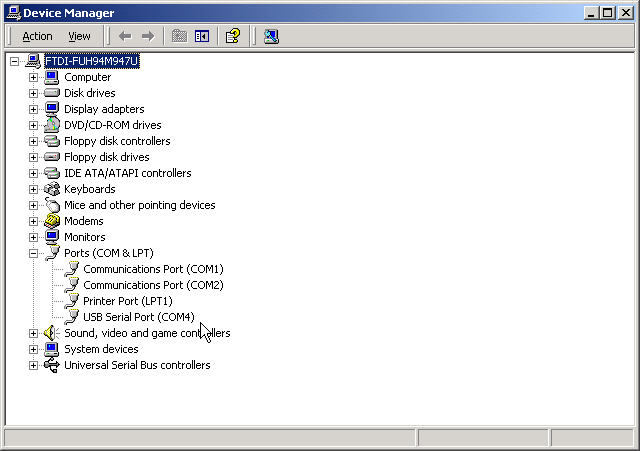Click the Display adapters monitor icon
Screen dimensions: 640x451
coord(51,109)
